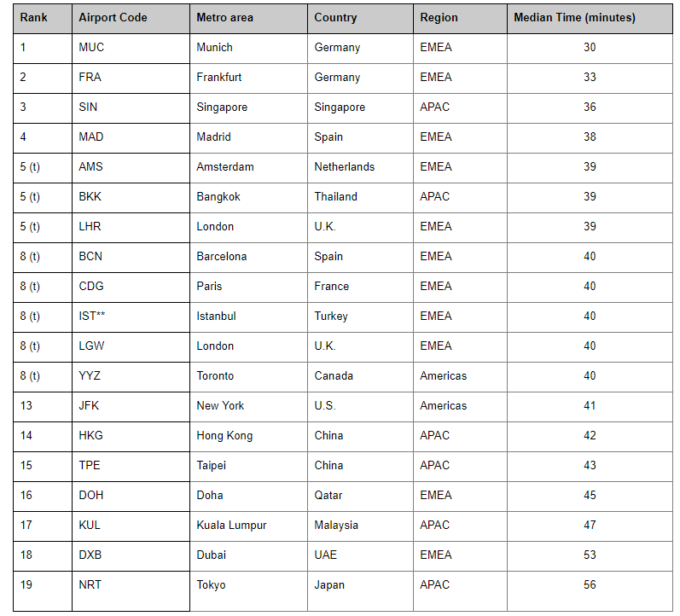Click the Frankfurt metro area cell
The height and width of the screenshot is (616, 680).
click(248, 78)
